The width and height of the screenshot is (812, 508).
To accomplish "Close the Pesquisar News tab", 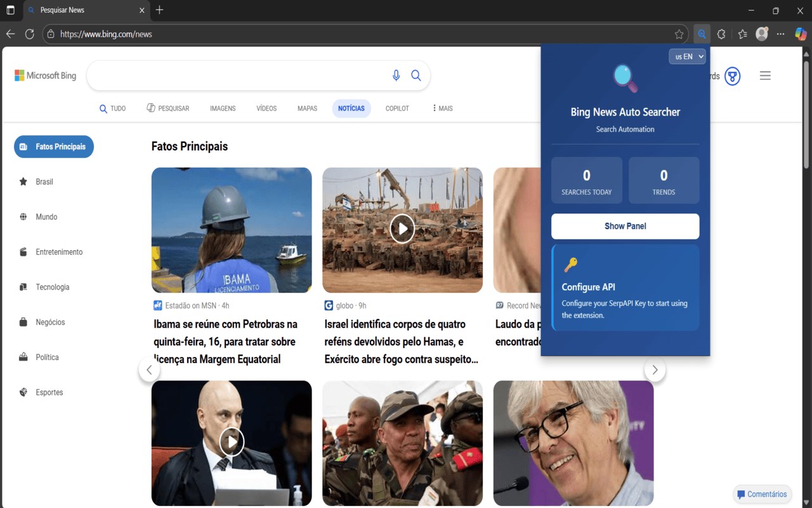I will tap(142, 10).
